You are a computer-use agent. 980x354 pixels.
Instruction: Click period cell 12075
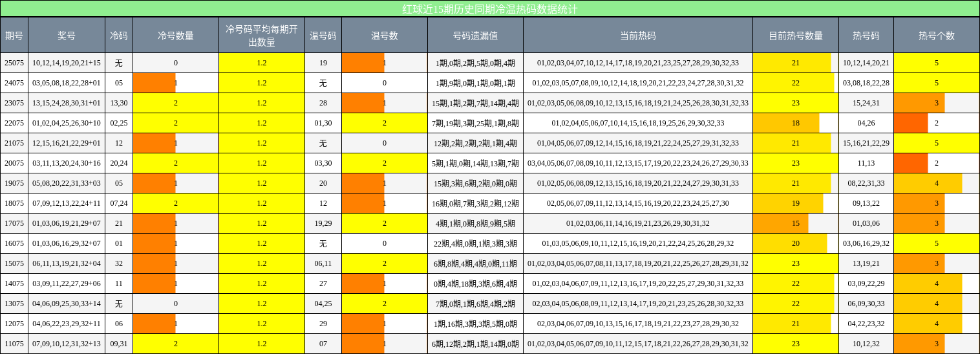click(14, 324)
